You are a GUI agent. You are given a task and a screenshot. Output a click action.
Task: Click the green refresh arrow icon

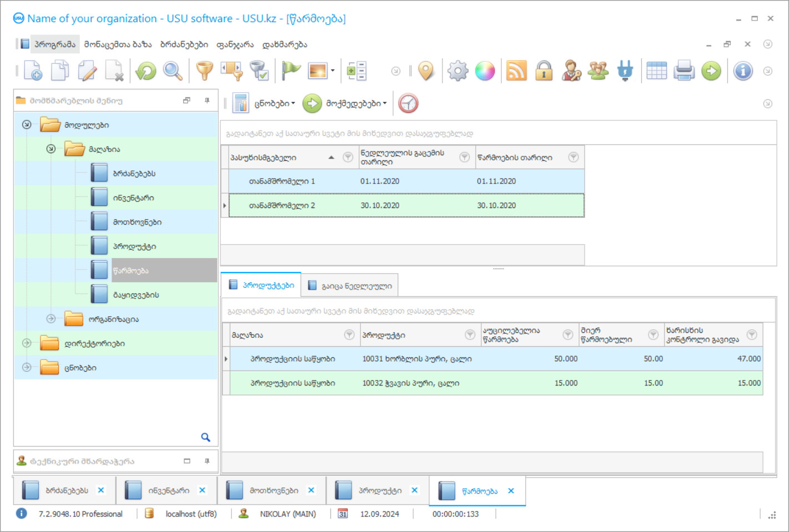click(146, 71)
